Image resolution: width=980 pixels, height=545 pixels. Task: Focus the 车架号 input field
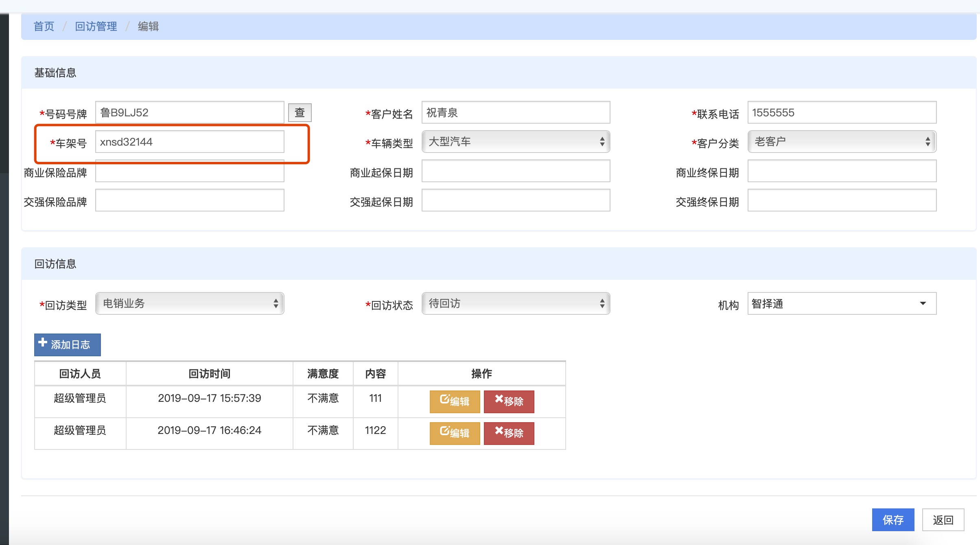[190, 142]
